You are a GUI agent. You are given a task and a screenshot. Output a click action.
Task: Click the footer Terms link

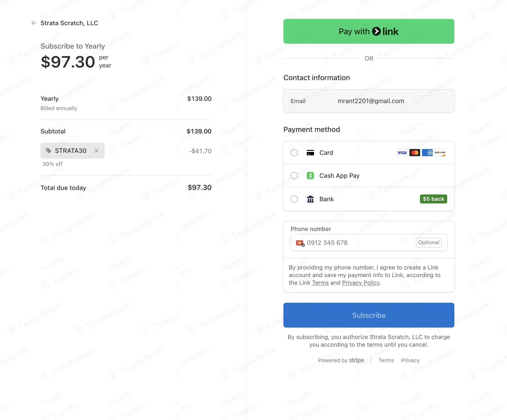(386, 360)
